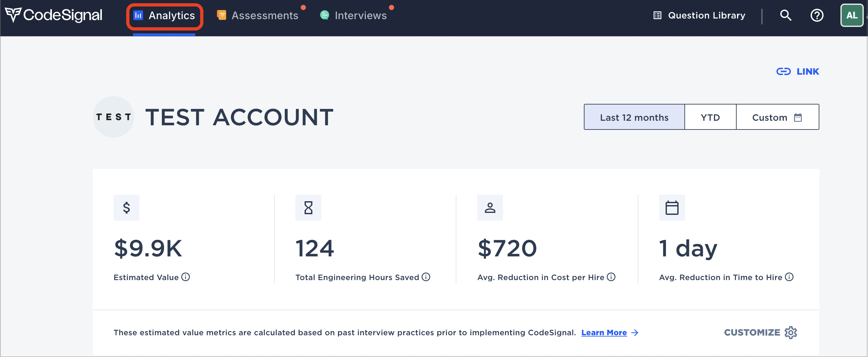This screenshot has width=868, height=357.
Task: Switch to the Interviews tab
Action: [x=354, y=16]
